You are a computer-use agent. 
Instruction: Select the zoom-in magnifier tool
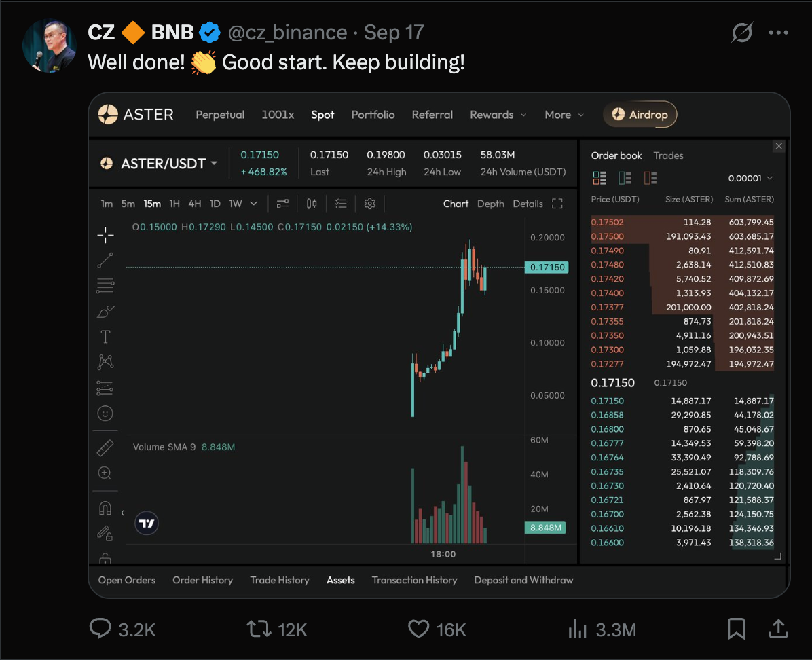click(x=105, y=473)
